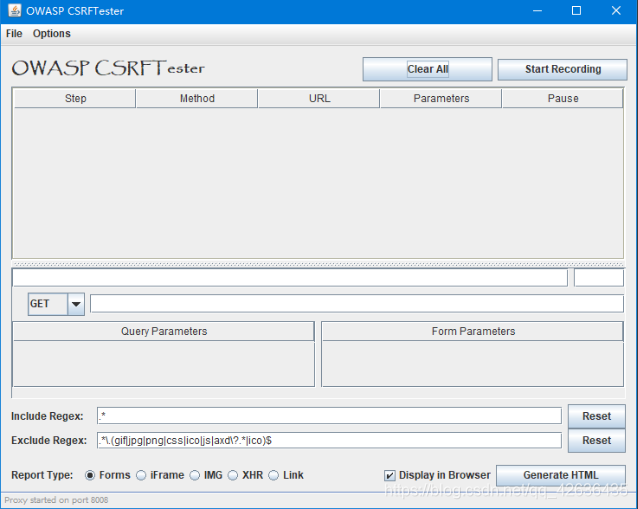This screenshot has width=638, height=509.
Task: Click the Exclude Regex input field
Action: coord(329,440)
